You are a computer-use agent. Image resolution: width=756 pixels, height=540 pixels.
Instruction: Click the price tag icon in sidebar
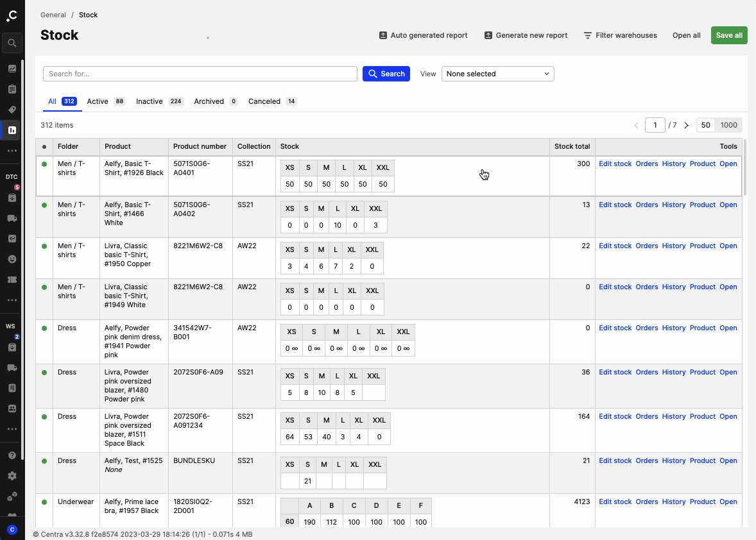coord(12,110)
